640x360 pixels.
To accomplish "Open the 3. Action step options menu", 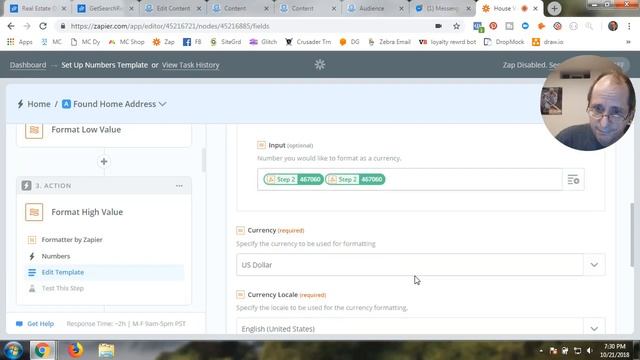I will tap(179, 186).
